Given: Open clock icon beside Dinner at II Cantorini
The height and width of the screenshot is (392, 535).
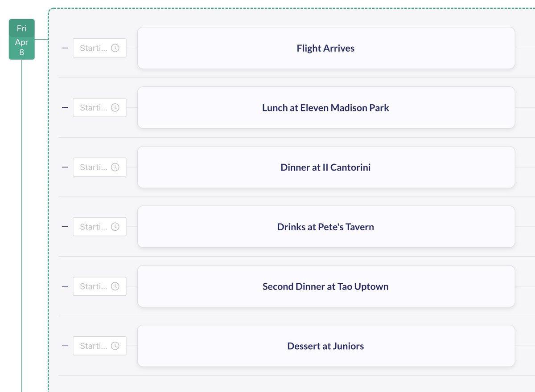Looking at the screenshot, I should click(115, 167).
